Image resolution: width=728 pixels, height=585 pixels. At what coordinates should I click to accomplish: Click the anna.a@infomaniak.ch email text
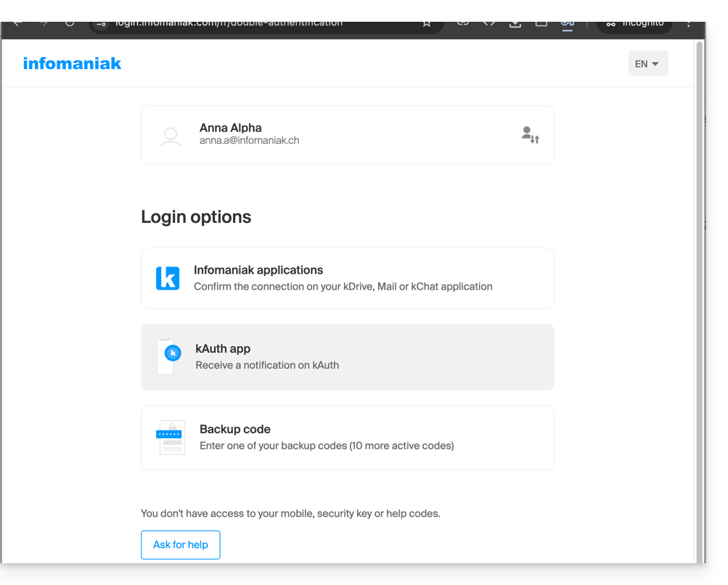[249, 141]
